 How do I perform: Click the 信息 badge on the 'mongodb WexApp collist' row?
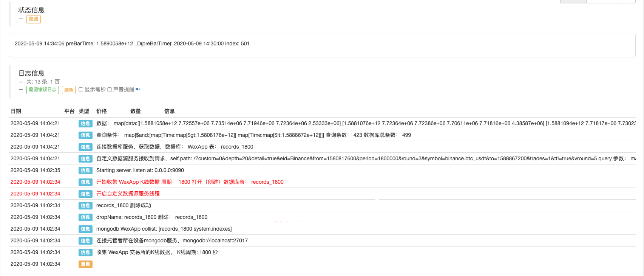pyautogui.click(x=85, y=229)
